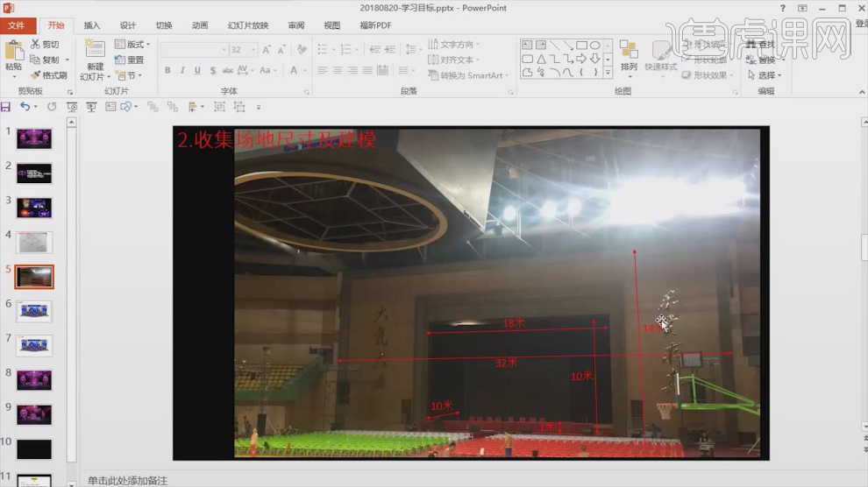The image size is (868, 487).
Task: Undo the last action
Action: 25,107
